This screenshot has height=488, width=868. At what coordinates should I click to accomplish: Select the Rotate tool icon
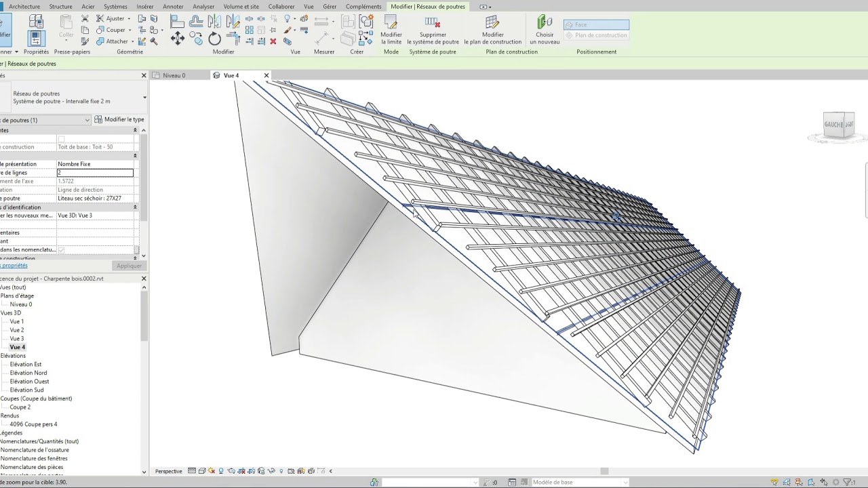(x=215, y=38)
